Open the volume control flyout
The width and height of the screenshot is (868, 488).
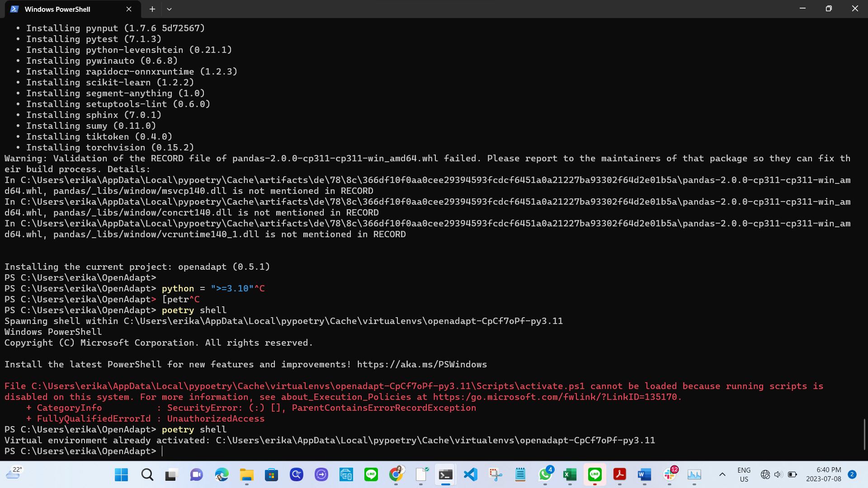coord(778,474)
